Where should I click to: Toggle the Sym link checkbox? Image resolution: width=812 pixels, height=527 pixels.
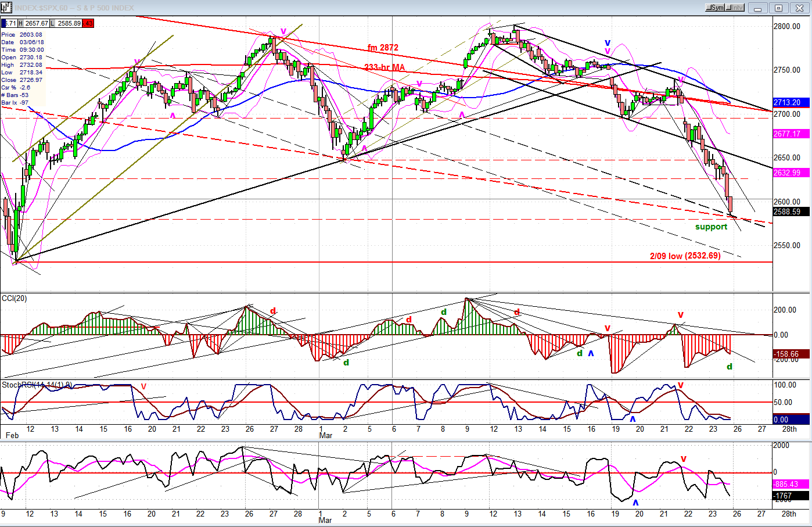click(715, 8)
